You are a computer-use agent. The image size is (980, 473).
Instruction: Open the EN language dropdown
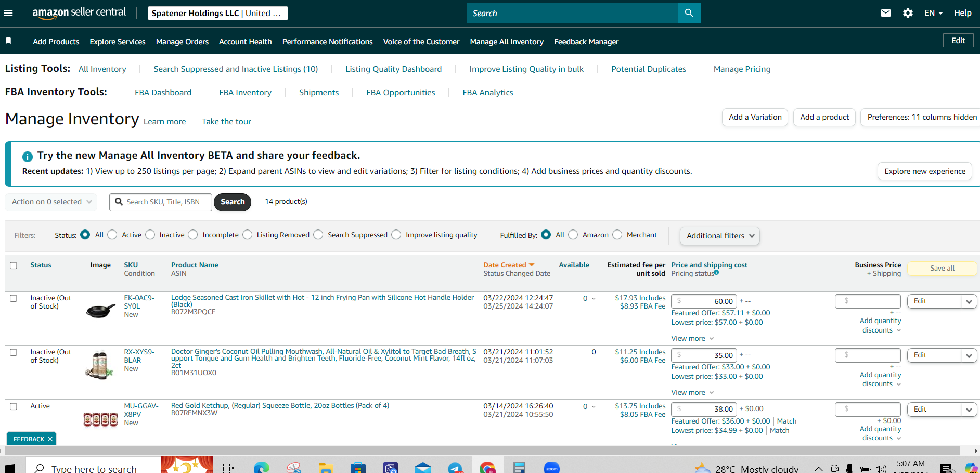[933, 13]
